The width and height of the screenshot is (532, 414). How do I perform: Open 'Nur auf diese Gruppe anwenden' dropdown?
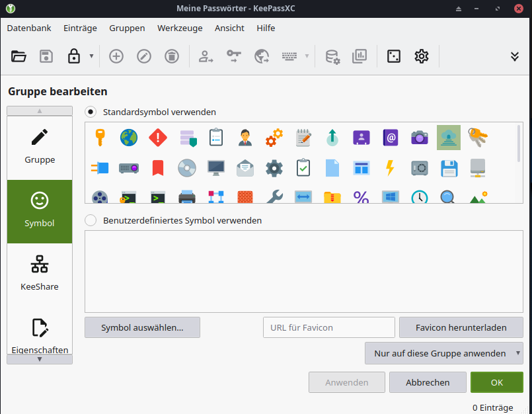pyautogui.click(x=443, y=353)
